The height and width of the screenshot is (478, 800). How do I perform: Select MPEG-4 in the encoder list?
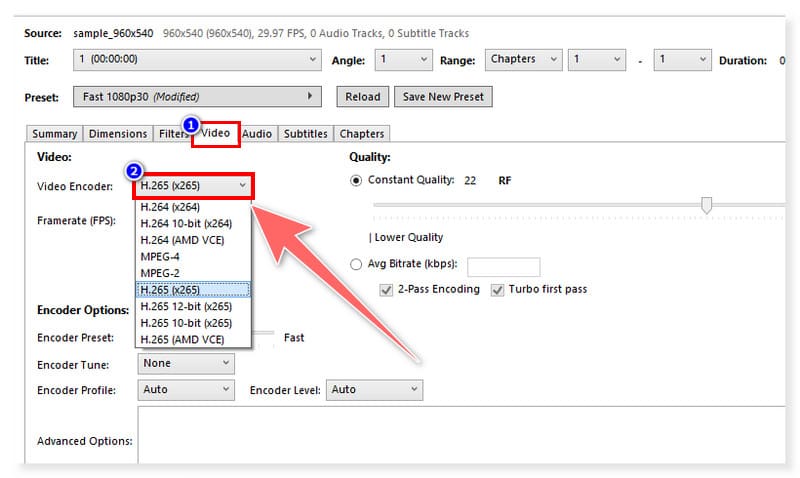click(161, 256)
